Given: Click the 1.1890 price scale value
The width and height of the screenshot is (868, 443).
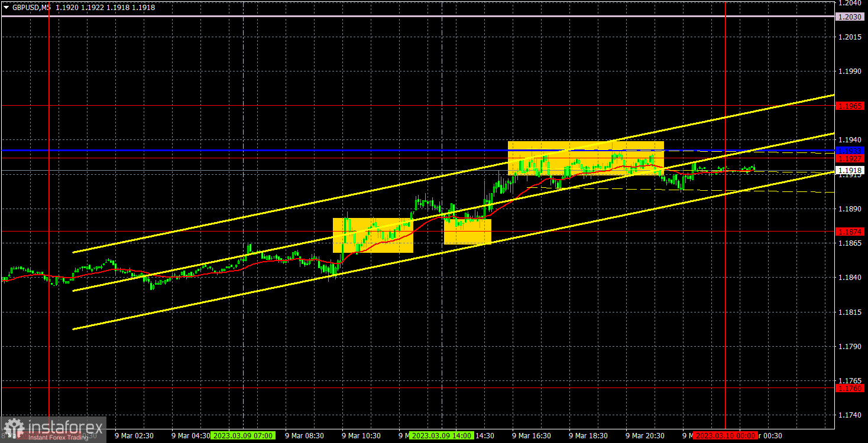Looking at the screenshot, I should [x=850, y=209].
